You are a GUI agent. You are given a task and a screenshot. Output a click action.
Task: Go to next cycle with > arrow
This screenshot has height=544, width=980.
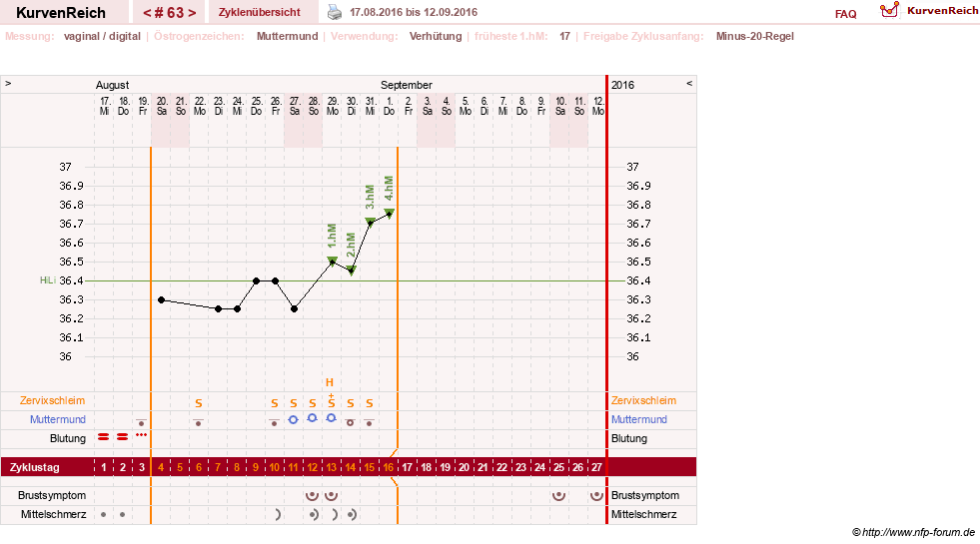(x=192, y=13)
